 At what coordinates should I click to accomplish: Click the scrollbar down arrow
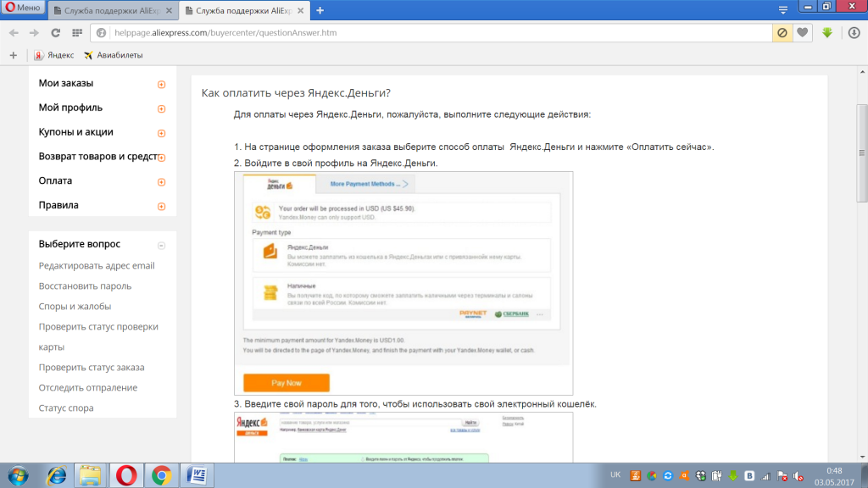pyautogui.click(x=862, y=457)
